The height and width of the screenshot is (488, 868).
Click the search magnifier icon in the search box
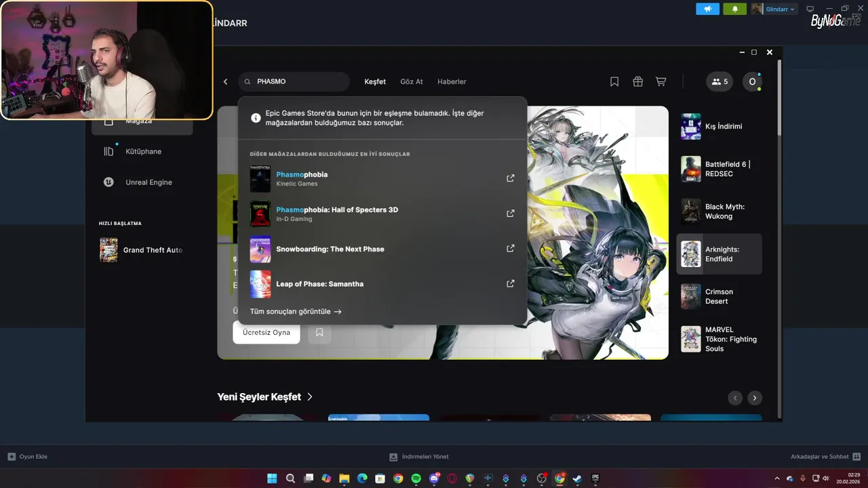click(x=248, y=81)
